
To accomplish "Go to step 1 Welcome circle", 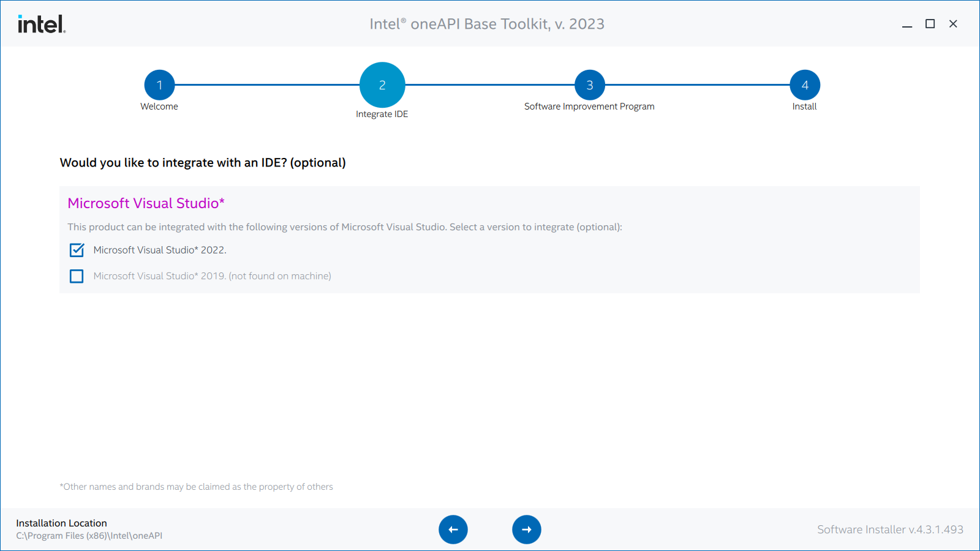I will (x=159, y=85).
